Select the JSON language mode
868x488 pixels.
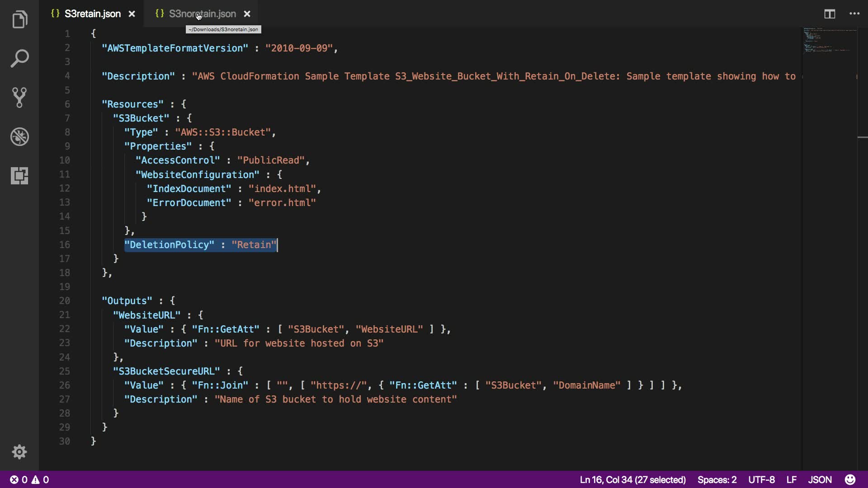820,479
